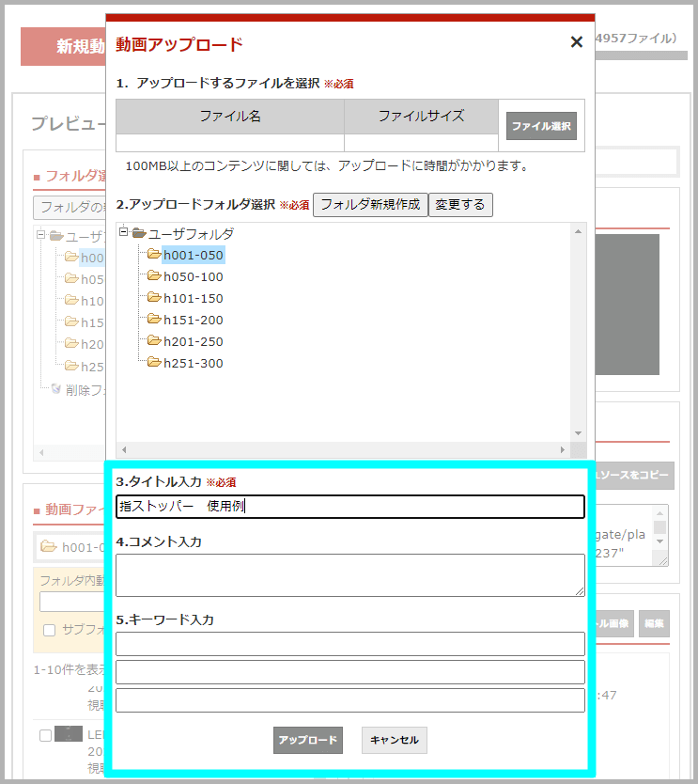Select folder h001-050 in upload dialog
This screenshot has width=698, height=784.
coord(193,255)
